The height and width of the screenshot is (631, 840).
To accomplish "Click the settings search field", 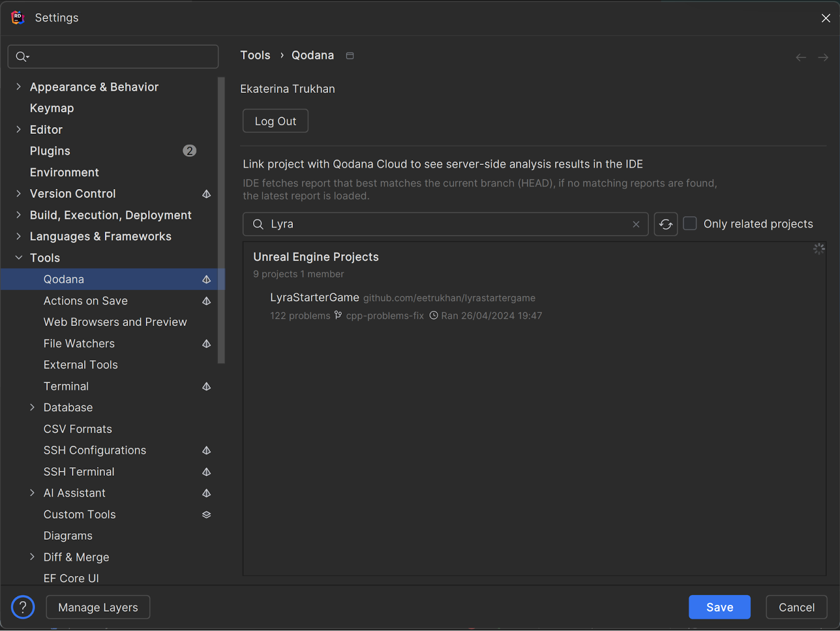I will tap(113, 57).
